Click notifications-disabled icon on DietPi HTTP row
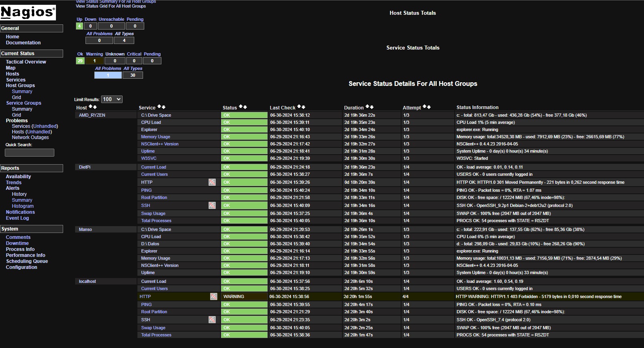This screenshot has height=348, width=644. tap(212, 182)
